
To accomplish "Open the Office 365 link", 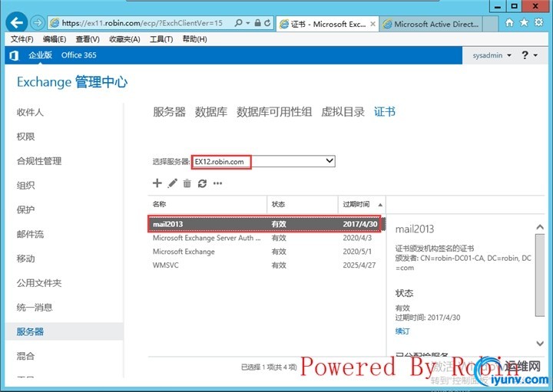I will tap(78, 55).
